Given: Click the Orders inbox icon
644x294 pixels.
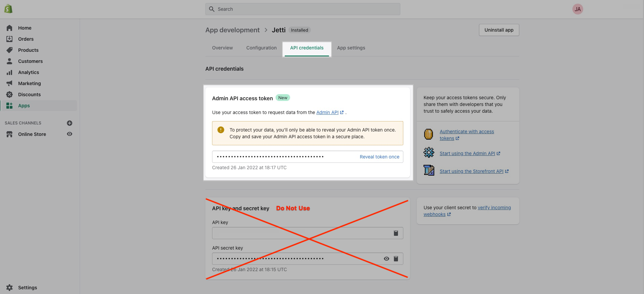Looking at the screenshot, I should coord(9,39).
